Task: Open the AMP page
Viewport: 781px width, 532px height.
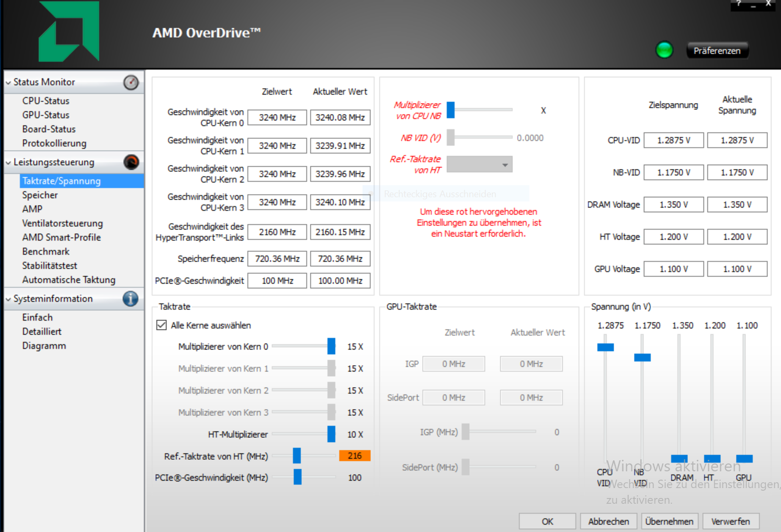Action: pos(32,209)
